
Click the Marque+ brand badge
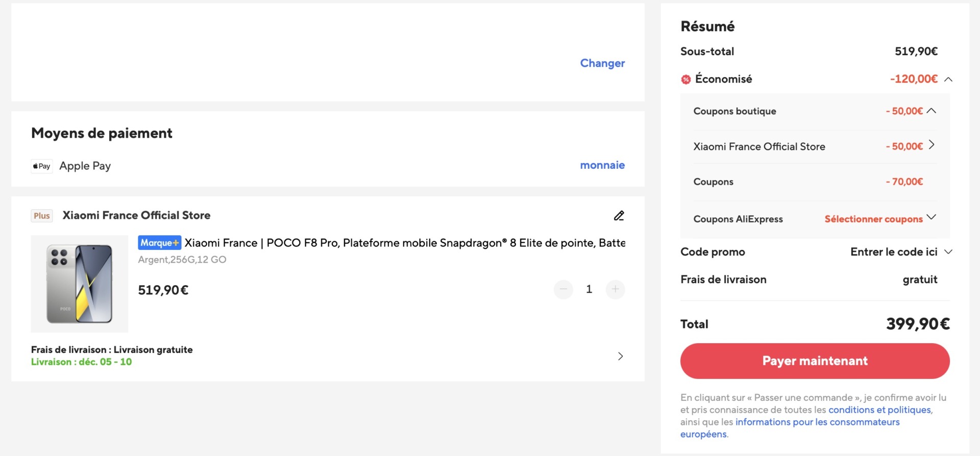[x=159, y=243]
